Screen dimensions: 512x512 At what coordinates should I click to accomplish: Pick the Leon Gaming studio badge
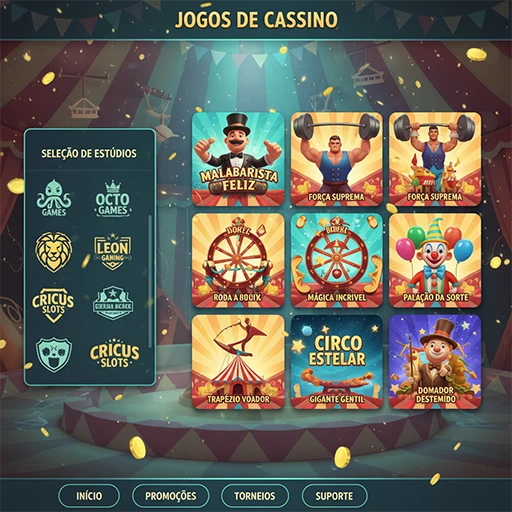(113, 252)
